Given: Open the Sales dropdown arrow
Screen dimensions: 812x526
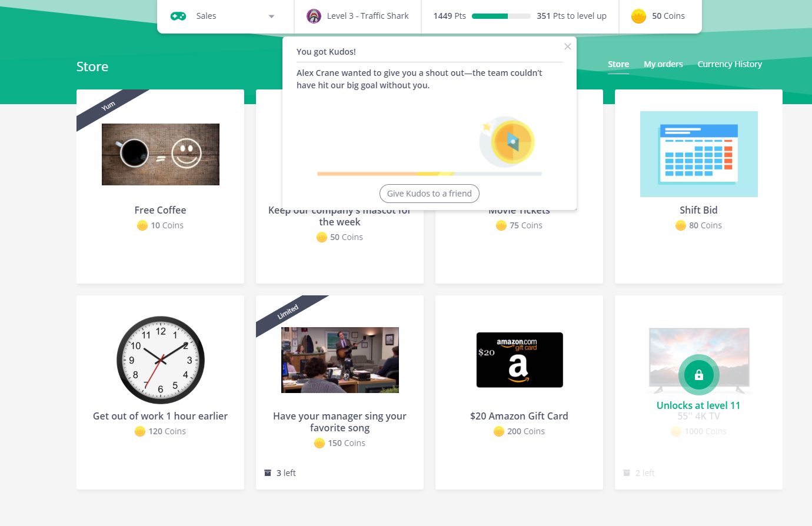Looking at the screenshot, I should tap(271, 16).
